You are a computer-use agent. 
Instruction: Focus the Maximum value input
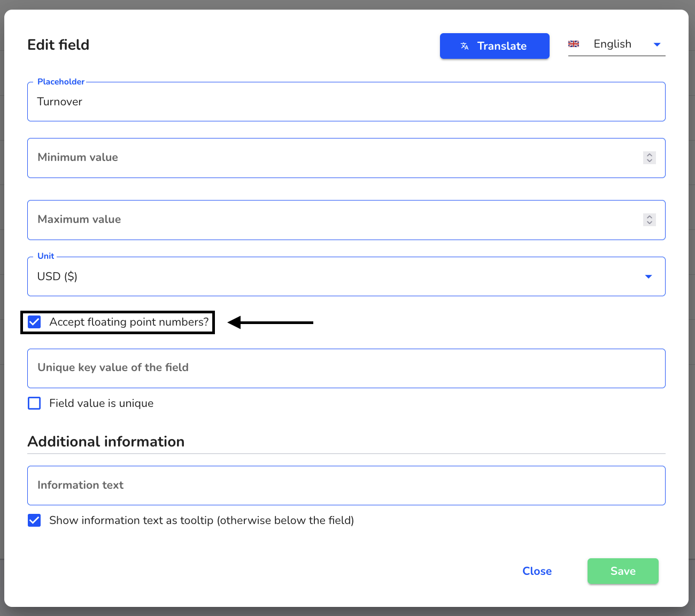coord(346,220)
